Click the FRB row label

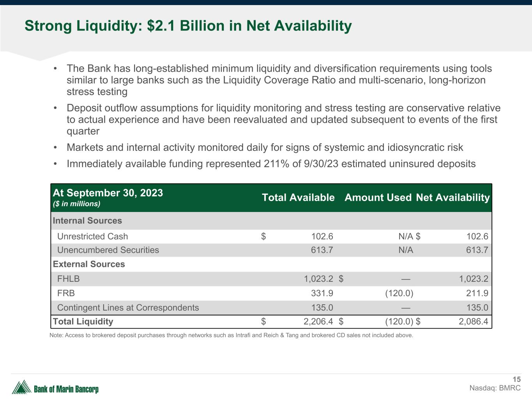(x=66, y=293)
